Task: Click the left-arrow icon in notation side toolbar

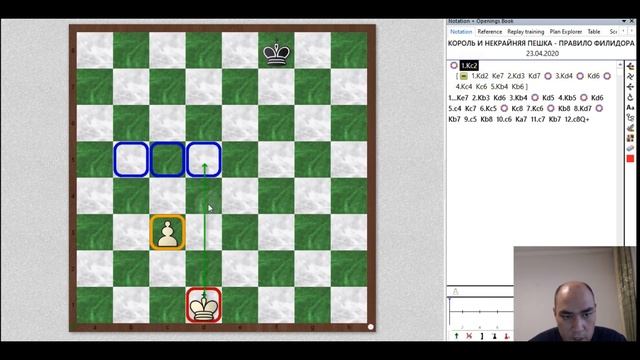Action: (630, 87)
